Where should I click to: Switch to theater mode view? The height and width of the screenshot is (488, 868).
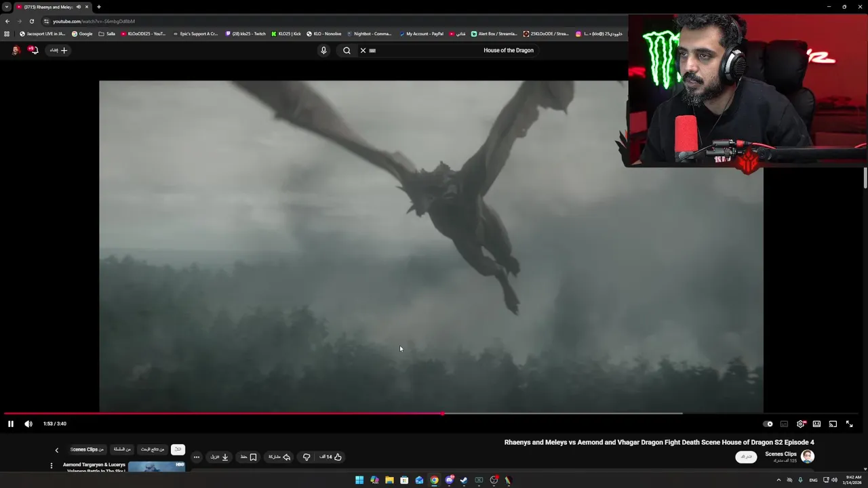[816, 424]
